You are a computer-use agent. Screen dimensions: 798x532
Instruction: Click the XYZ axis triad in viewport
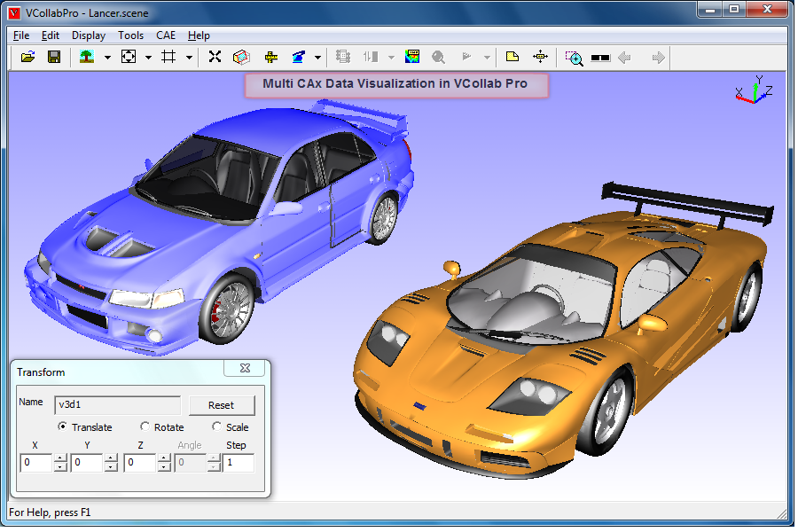(755, 90)
